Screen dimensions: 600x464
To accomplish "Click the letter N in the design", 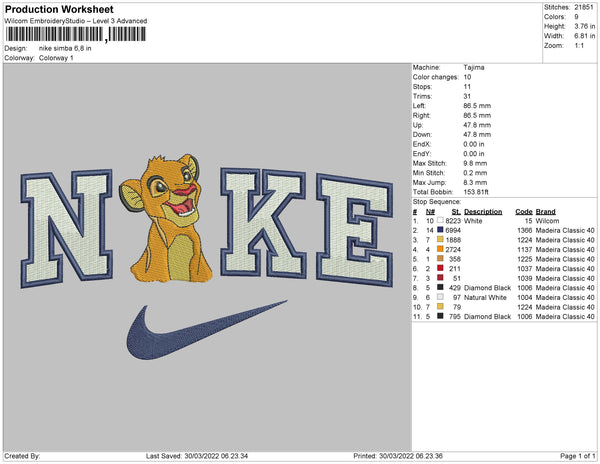I will 67,228.
